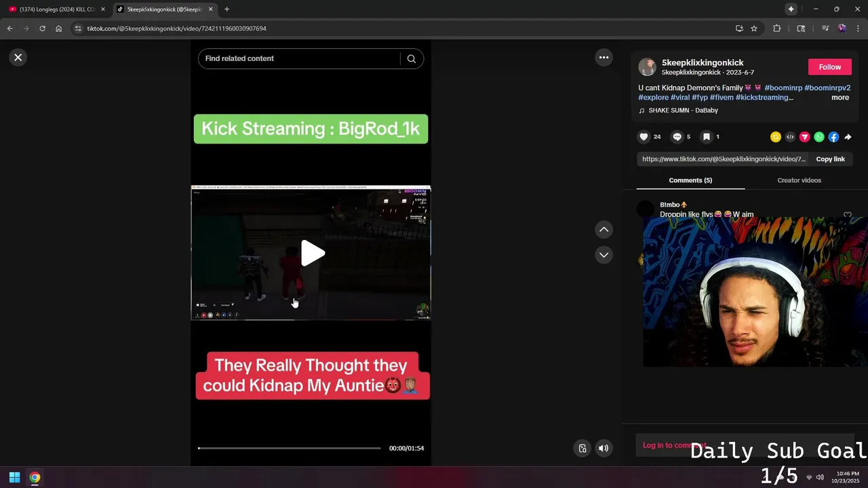Like the video with heart icon
868x488 pixels.
pyautogui.click(x=644, y=137)
